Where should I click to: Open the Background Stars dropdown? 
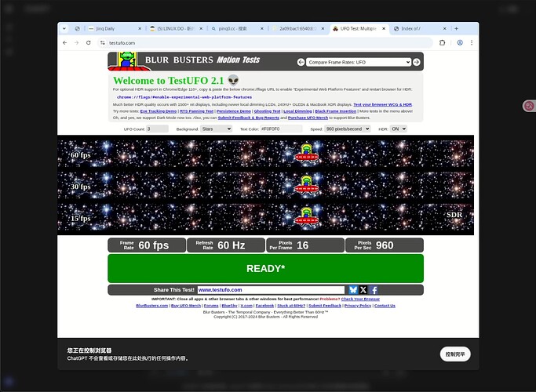click(x=217, y=129)
